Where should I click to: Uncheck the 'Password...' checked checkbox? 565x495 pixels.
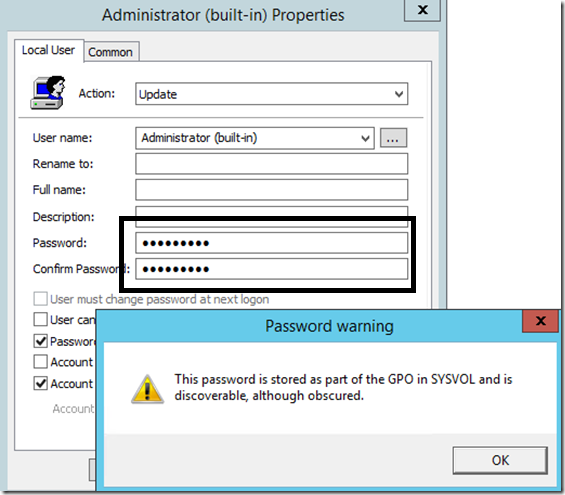(x=40, y=341)
